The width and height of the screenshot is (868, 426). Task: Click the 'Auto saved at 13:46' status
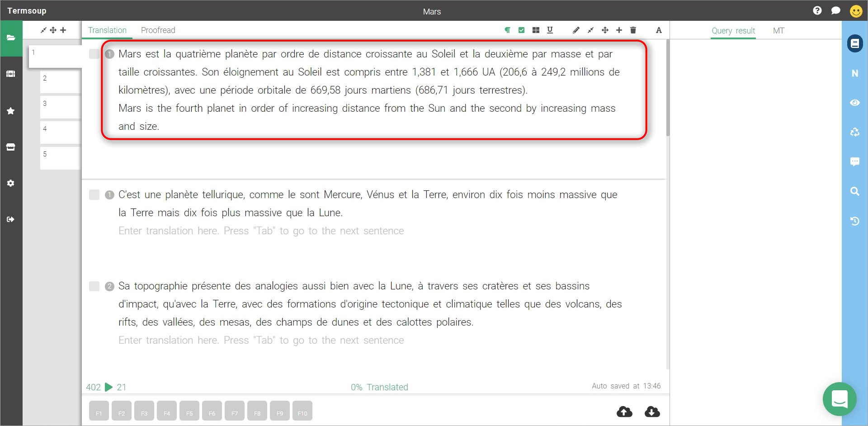click(x=626, y=386)
